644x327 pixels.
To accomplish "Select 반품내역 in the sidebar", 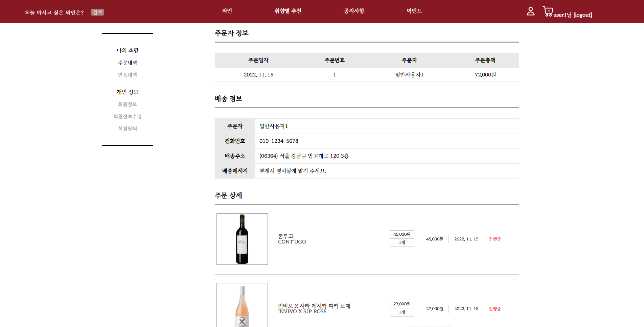I will tap(127, 74).
